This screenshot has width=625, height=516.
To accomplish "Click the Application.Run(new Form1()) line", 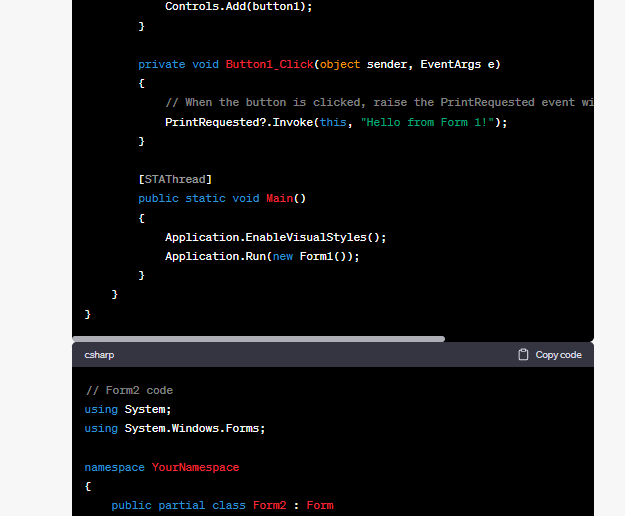I will [x=262, y=256].
